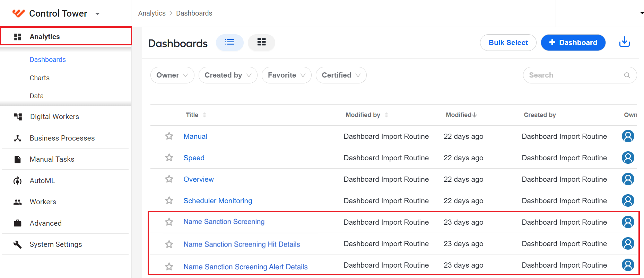
Task: Open Digital Workers section icon
Action: pos(18,117)
